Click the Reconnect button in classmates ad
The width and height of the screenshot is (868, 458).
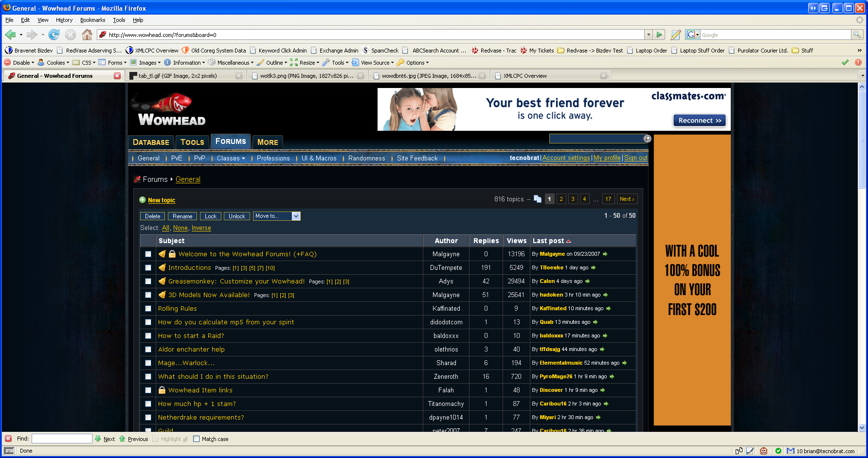(x=700, y=121)
